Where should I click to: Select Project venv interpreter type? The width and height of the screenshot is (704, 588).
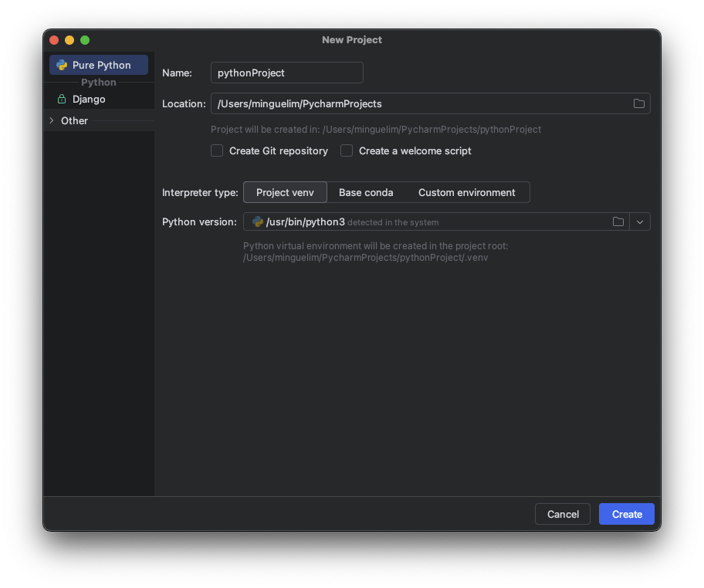tap(285, 193)
